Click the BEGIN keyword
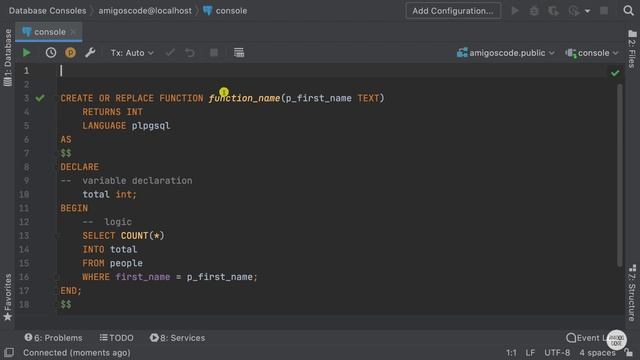The height and width of the screenshot is (360, 640). click(x=74, y=208)
